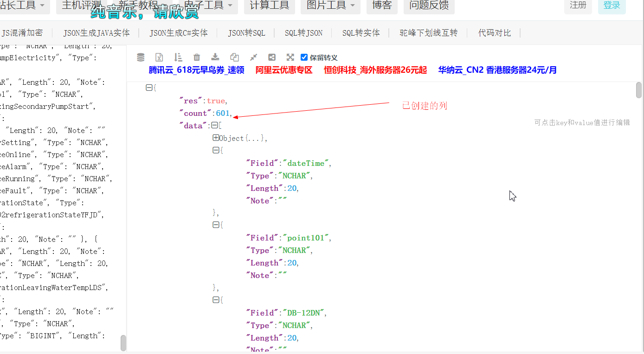Open the 计算工具 menu item
Screen dimensions: 644x354
tap(270, 6)
